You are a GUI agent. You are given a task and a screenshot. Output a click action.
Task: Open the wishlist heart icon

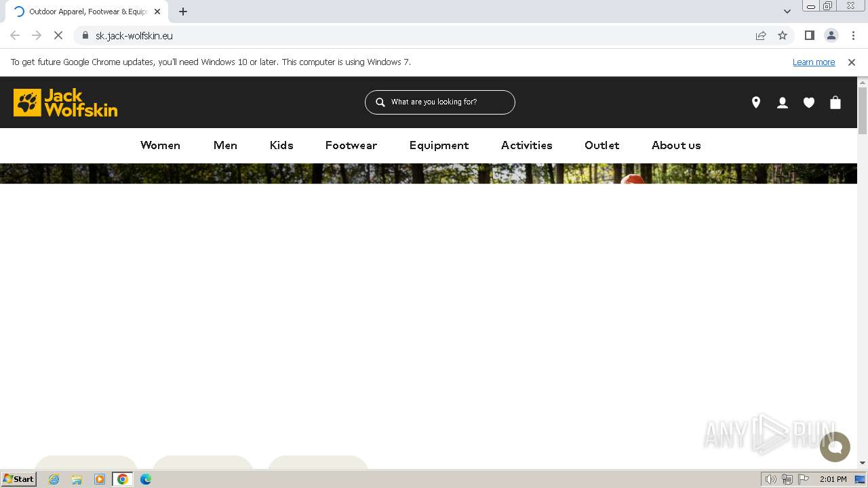point(809,102)
